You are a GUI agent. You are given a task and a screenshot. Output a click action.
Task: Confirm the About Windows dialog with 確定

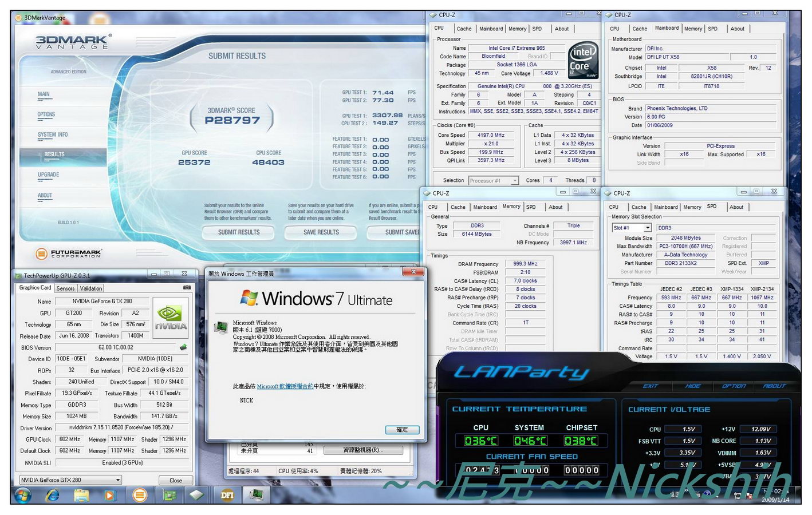tap(402, 430)
